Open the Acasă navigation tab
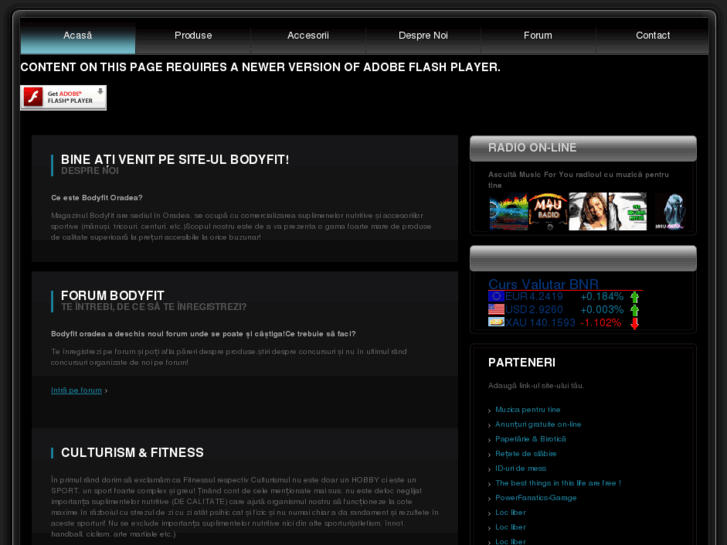The height and width of the screenshot is (545, 727). 78,36
